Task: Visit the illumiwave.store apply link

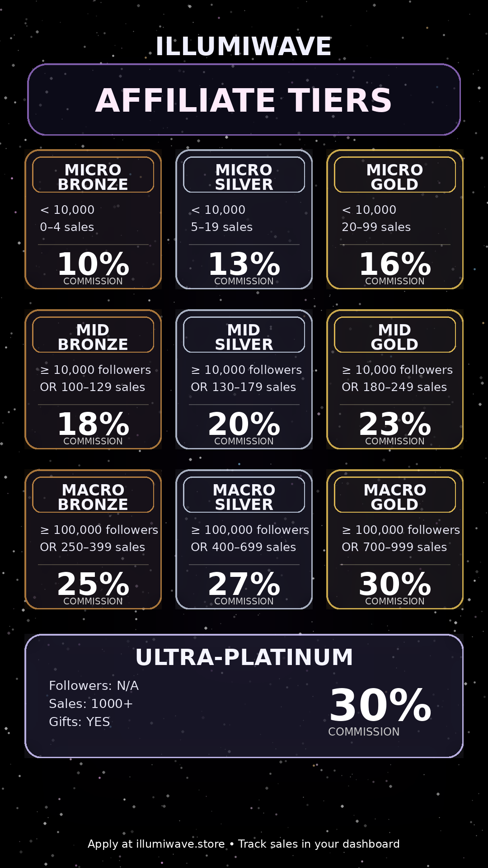Action: click(180, 844)
